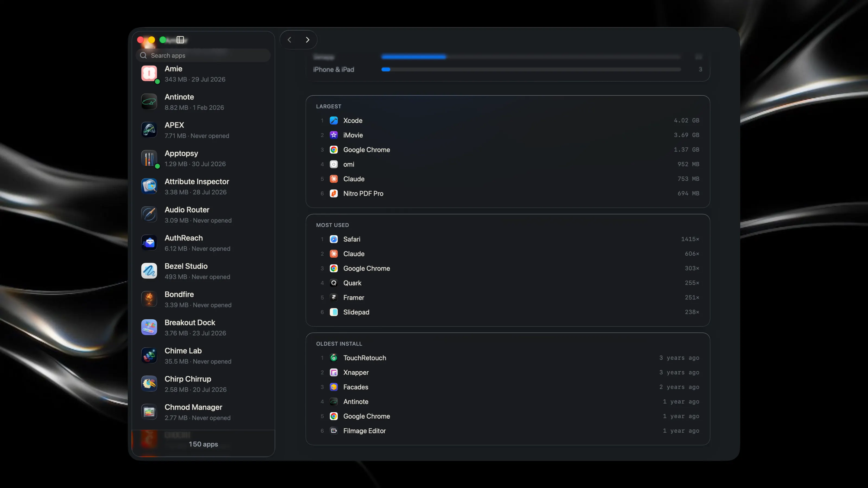Click the 4.02 GB size value
Image resolution: width=868 pixels, height=488 pixels.
point(686,121)
